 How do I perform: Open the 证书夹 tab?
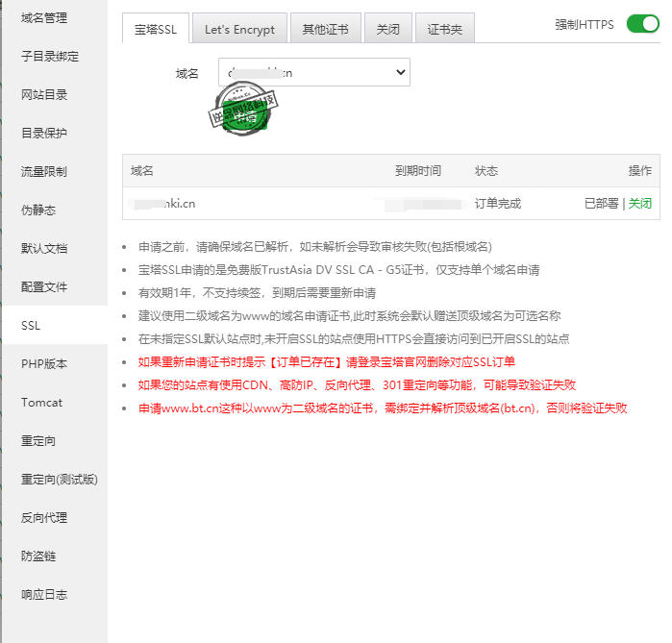(445, 29)
